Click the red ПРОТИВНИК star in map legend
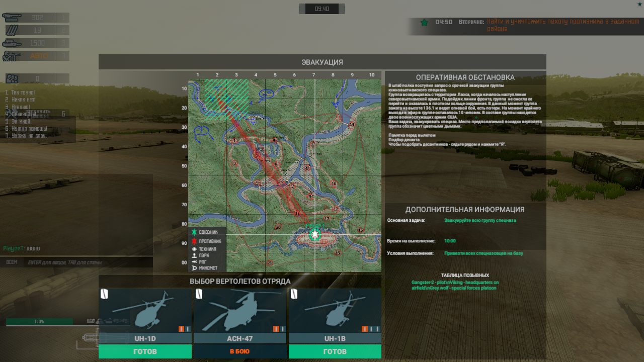Image resolution: width=644 pixels, height=362 pixels. (194, 241)
